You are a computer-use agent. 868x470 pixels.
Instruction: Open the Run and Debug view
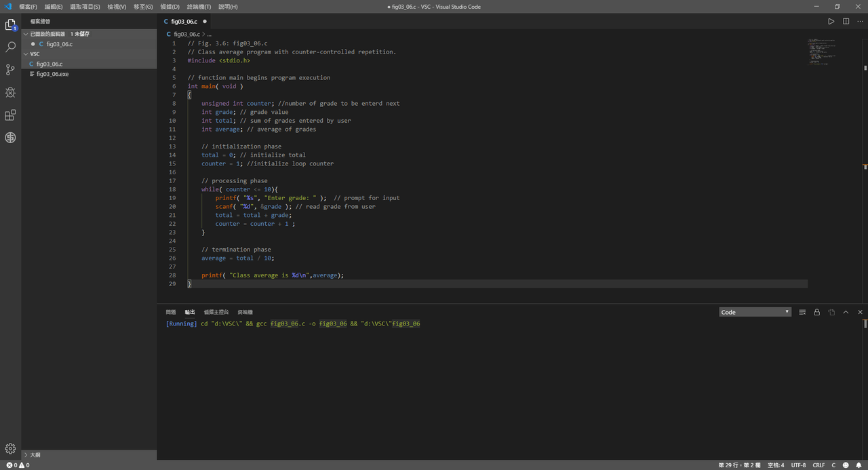click(x=10, y=92)
